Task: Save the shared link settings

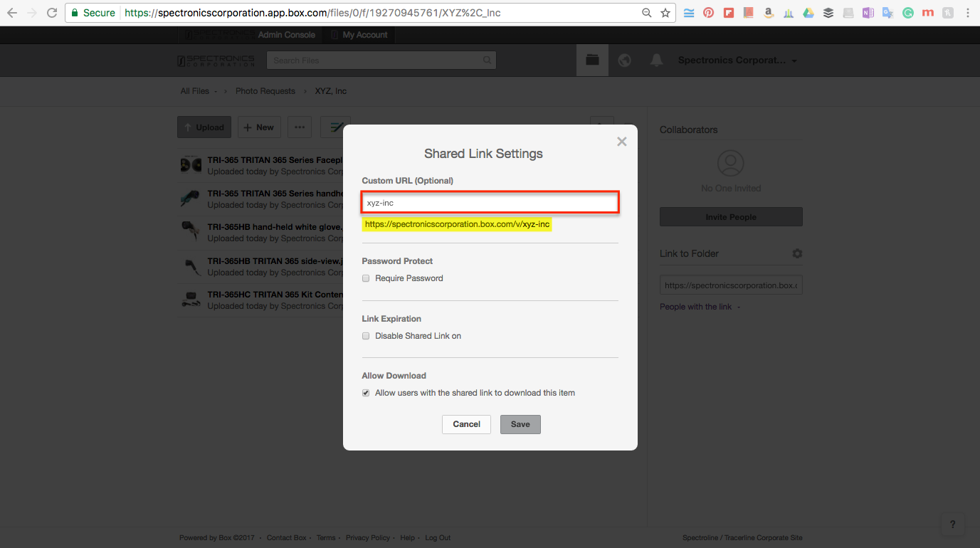Action: (520, 424)
